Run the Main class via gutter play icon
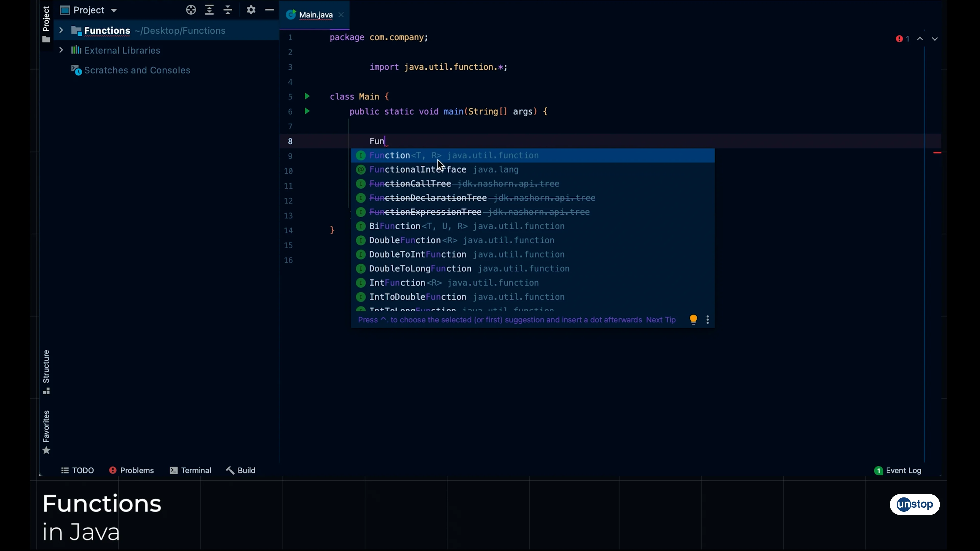The image size is (980, 551). pos(307,97)
